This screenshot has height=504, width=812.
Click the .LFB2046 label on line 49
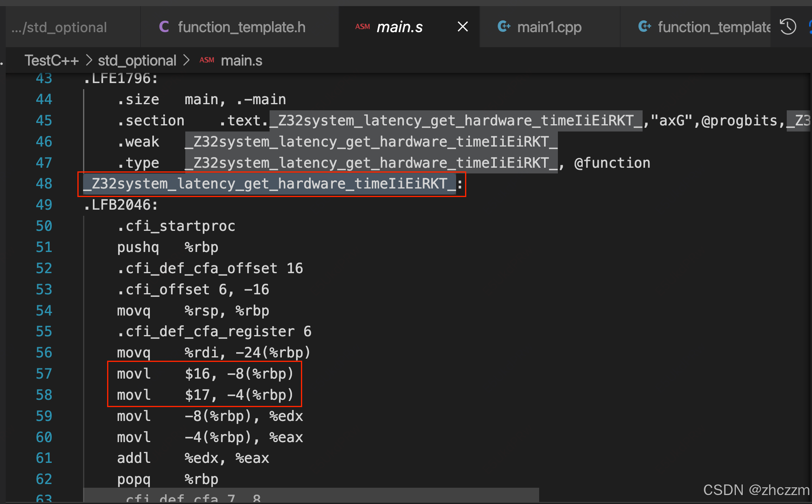121,205
